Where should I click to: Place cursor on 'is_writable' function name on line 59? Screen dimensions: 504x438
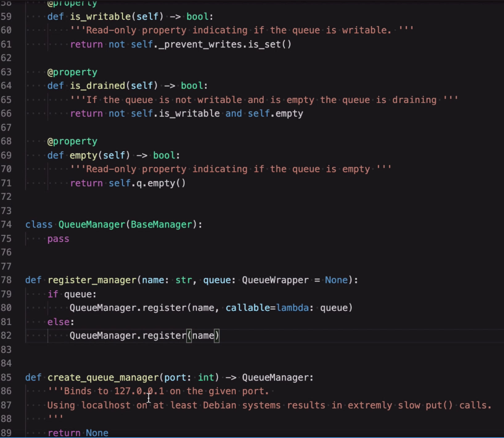pyautogui.click(x=100, y=17)
